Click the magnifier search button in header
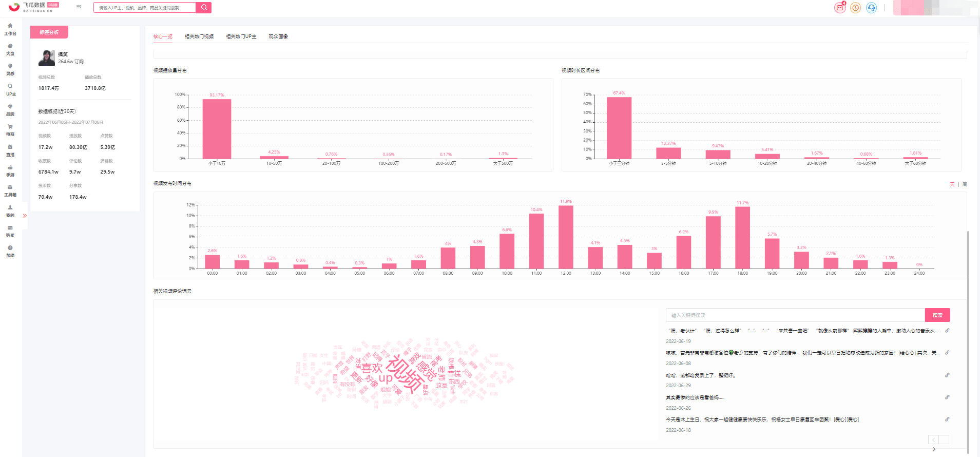The width and height of the screenshot is (980, 457). click(204, 8)
